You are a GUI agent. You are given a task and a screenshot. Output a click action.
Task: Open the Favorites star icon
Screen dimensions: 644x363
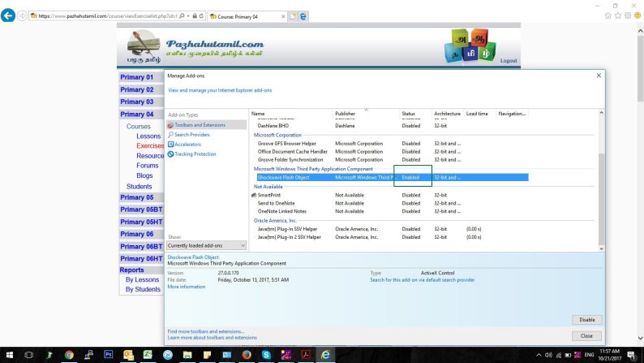618,15
